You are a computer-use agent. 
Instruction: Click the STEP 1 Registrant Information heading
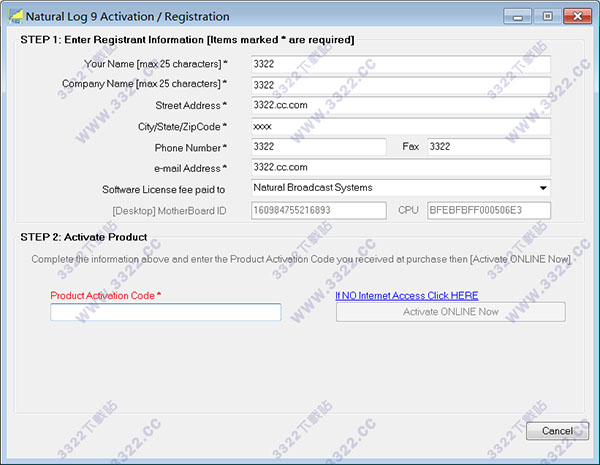tap(187, 40)
